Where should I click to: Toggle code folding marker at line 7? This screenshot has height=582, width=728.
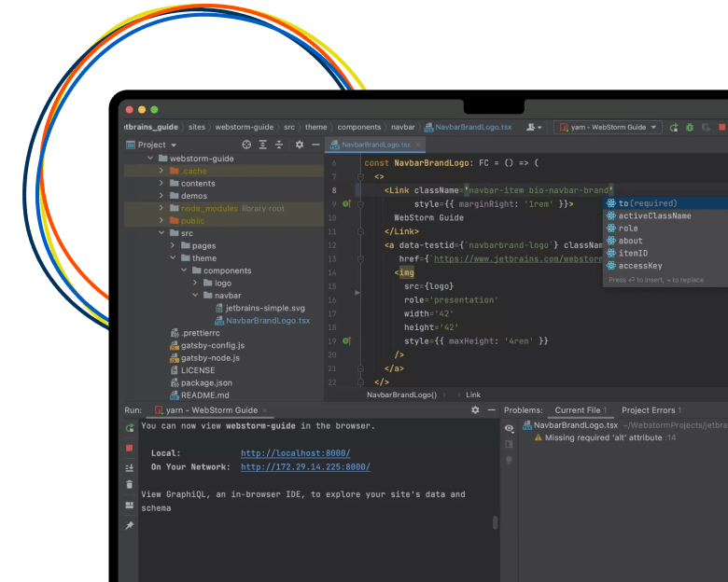360,177
